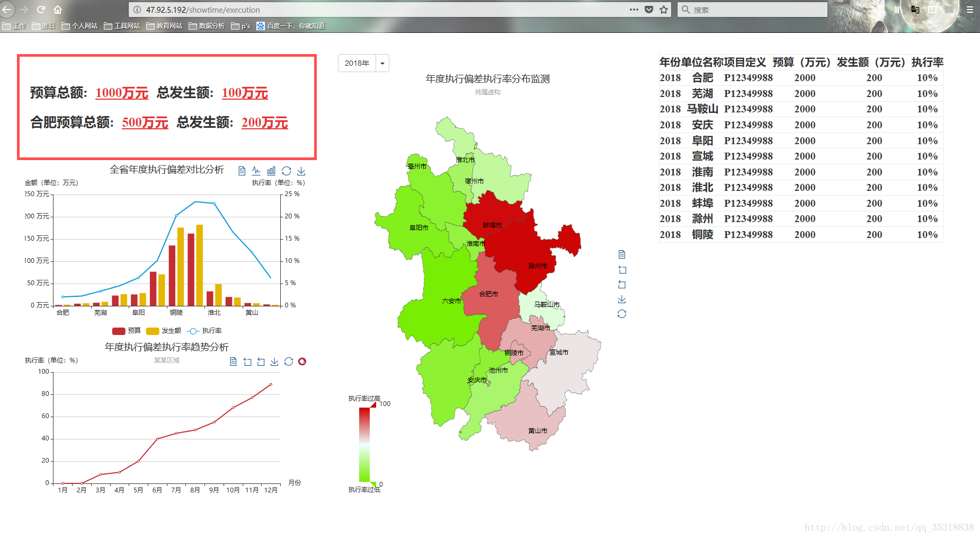Open the 教育网站 bookmark bar folder

point(166,25)
